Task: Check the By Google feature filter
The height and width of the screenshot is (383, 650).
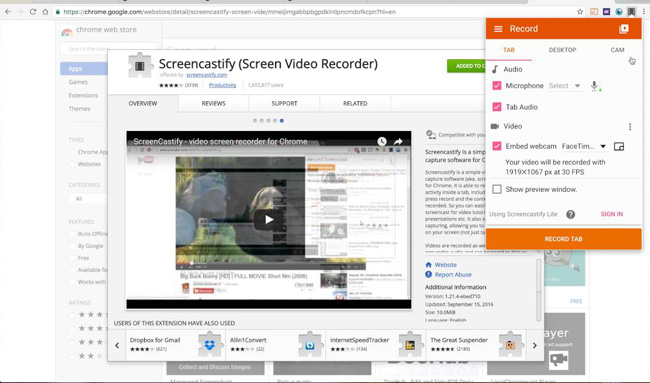Action: [x=73, y=246]
